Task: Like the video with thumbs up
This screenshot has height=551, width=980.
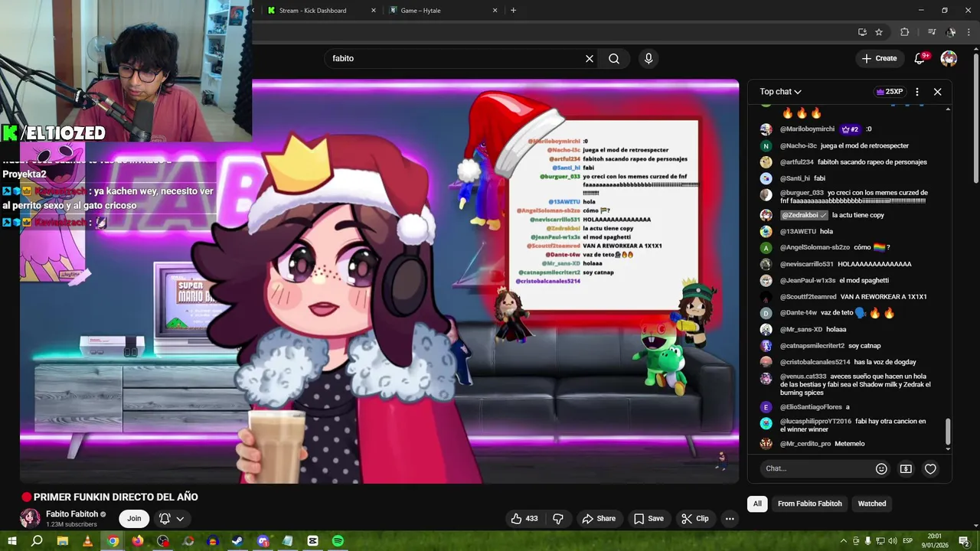Action: point(524,518)
